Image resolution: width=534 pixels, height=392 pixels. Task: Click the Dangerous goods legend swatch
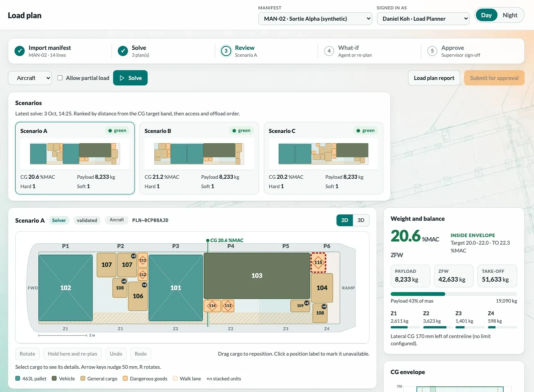pyautogui.click(x=125, y=379)
